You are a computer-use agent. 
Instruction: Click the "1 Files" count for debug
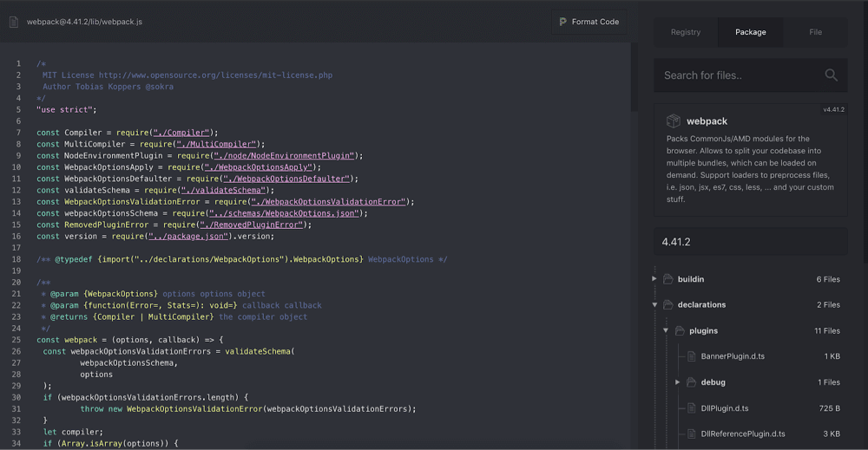click(x=829, y=382)
